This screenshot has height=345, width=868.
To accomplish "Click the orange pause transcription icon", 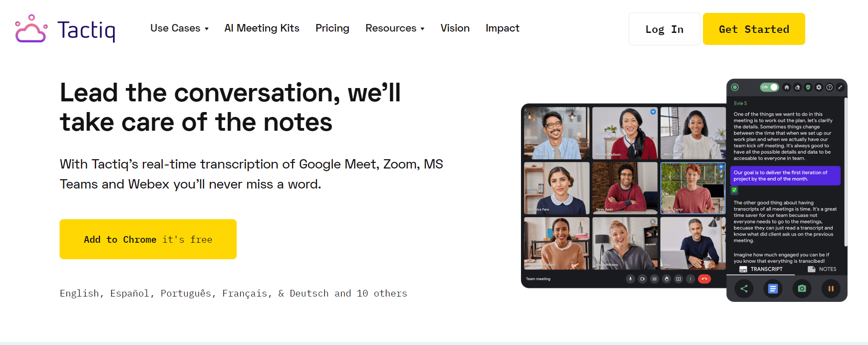I will (x=831, y=289).
